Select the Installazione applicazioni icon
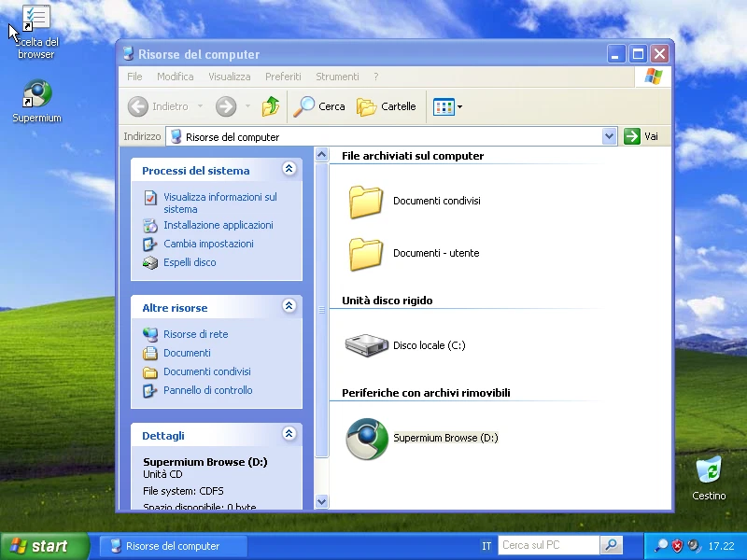The width and height of the screenshot is (747, 560). [x=150, y=225]
